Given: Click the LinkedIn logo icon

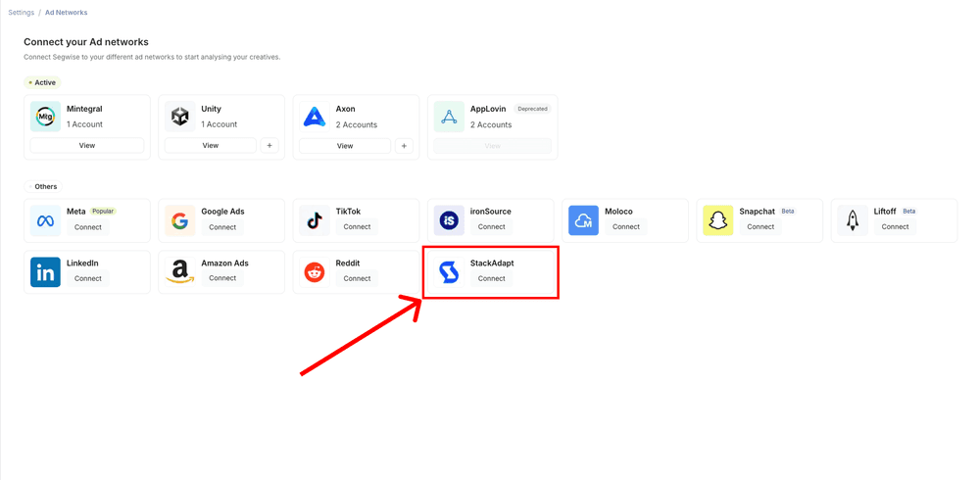Looking at the screenshot, I should tap(46, 272).
